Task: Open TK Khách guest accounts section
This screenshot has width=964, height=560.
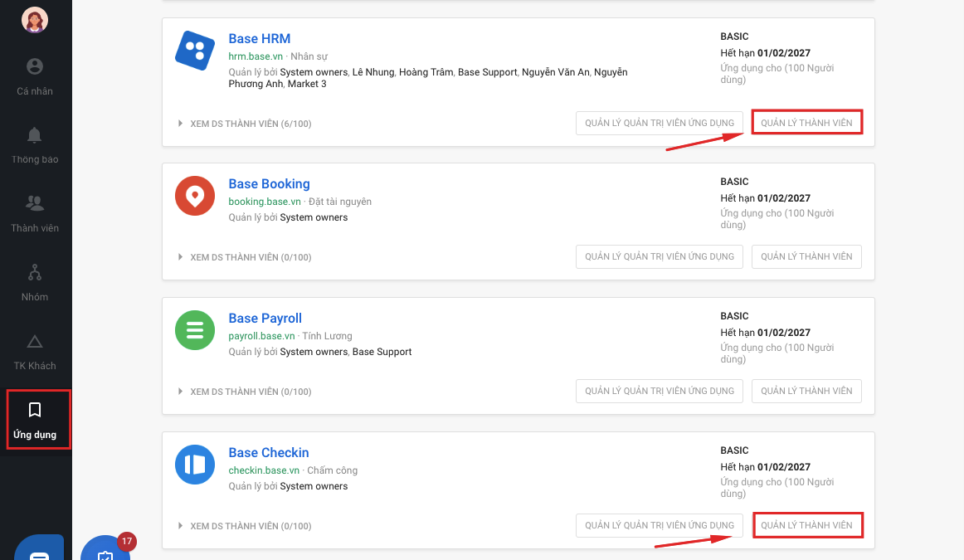Action: 35,352
